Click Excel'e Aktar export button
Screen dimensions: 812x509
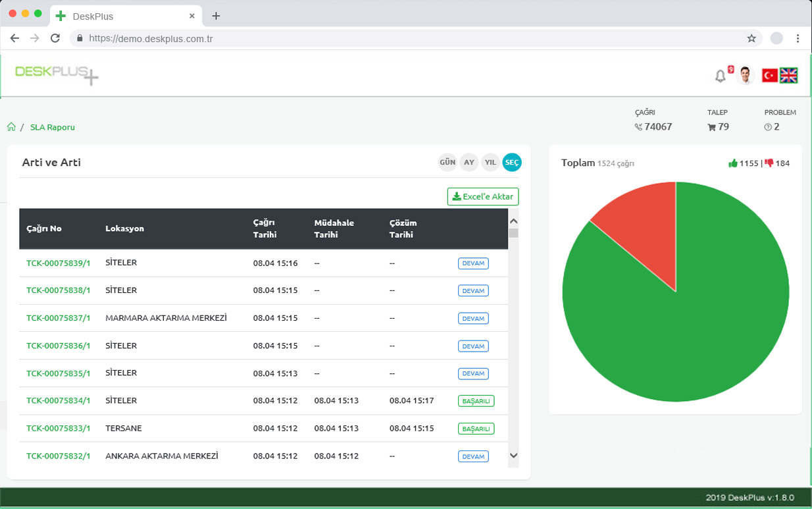[x=483, y=196]
